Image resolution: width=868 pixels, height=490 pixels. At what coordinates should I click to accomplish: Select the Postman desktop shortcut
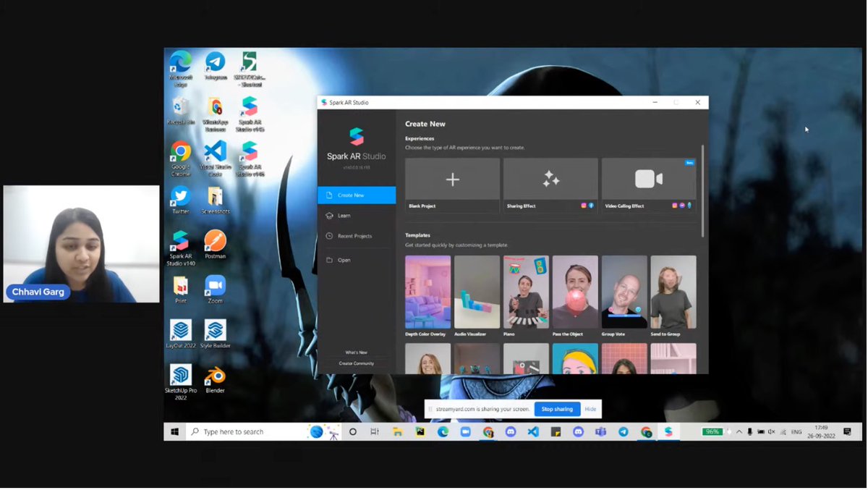(215, 245)
